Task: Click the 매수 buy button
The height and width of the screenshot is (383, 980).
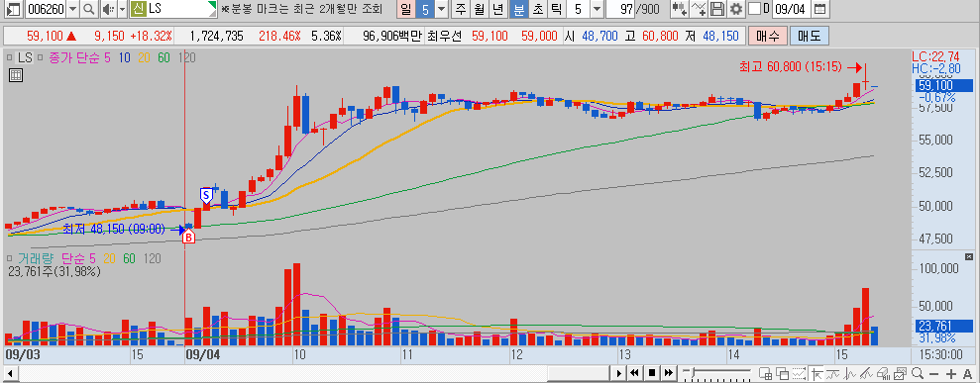Action: [767, 36]
